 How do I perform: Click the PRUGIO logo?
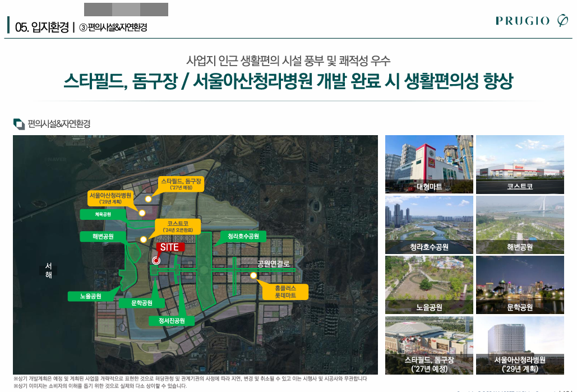532,21
